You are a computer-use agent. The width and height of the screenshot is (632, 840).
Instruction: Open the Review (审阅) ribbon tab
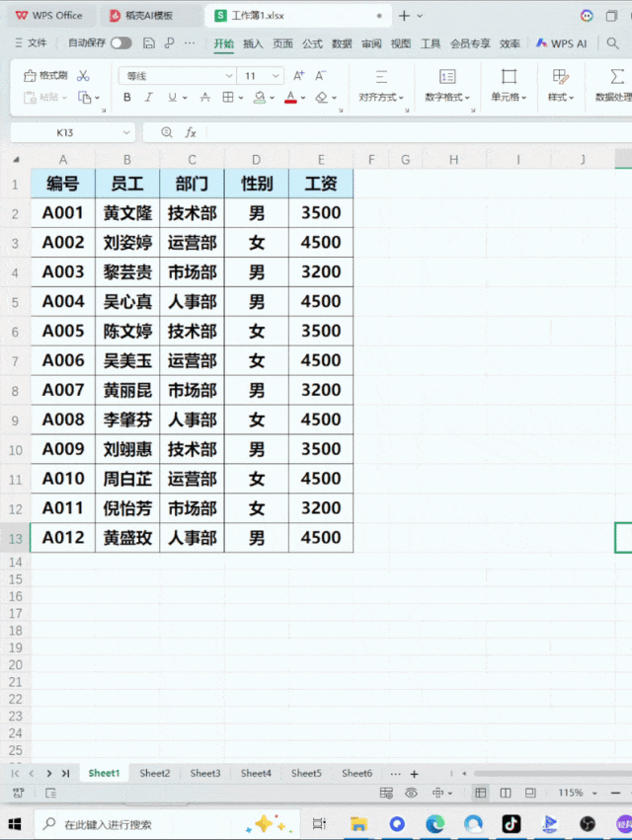click(x=371, y=44)
